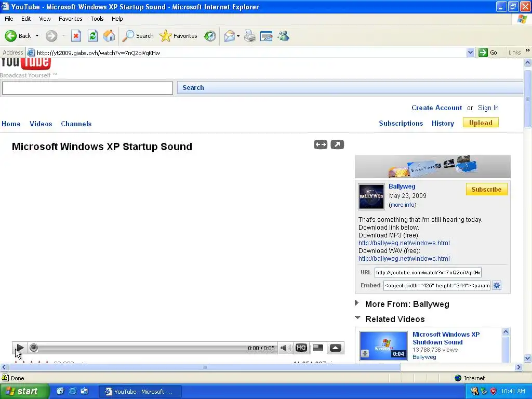532x399 pixels.
Task: Toggle the small player size icon
Action: pyautogui.click(x=318, y=348)
